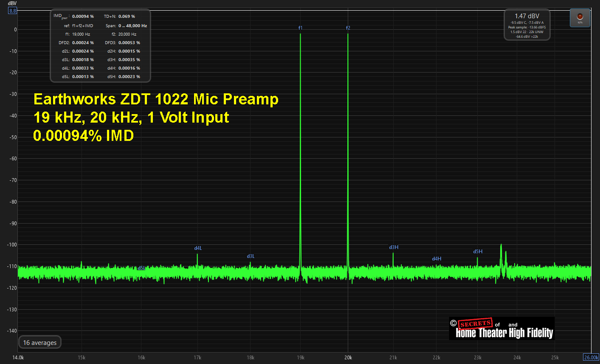Edit the 26.00k frequency axis end limit
Screen dimensions: 600x364
(x=591, y=357)
